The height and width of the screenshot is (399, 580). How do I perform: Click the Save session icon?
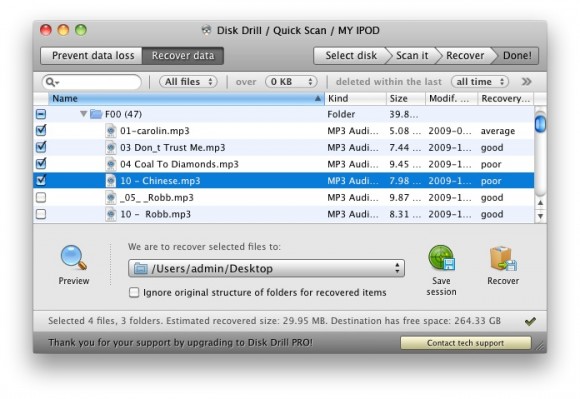coord(441,258)
